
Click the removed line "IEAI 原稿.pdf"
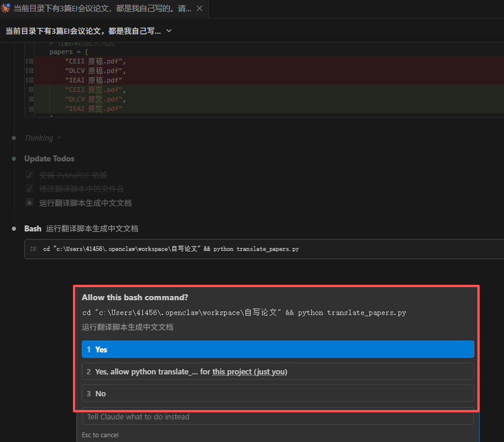(x=94, y=81)
